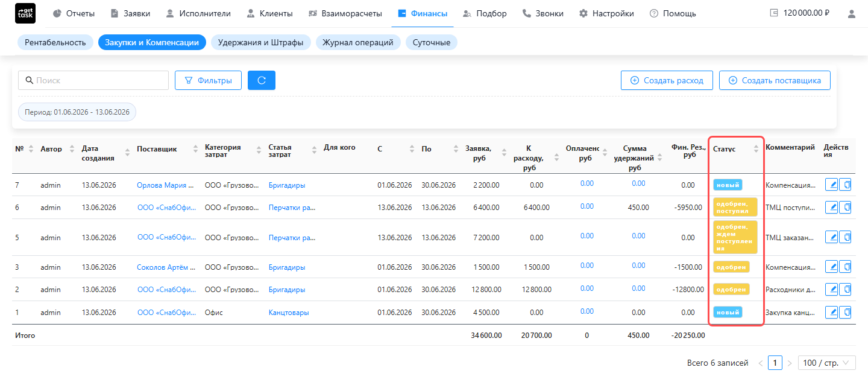Viewport: 868px width, 382px height.
Task: Sort by Поставщик column arrows
Action: click(195, 149)
